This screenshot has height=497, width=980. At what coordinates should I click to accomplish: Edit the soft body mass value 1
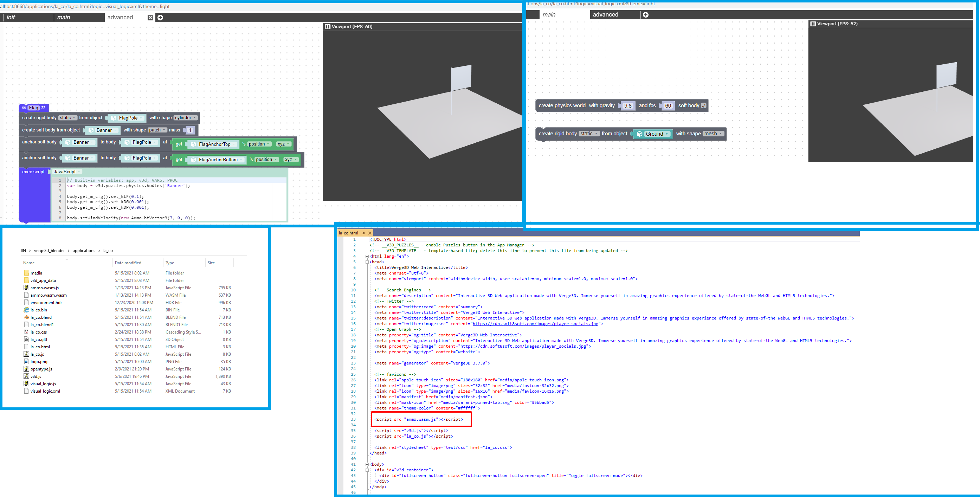pyautogui.click(x=190, y=130)
